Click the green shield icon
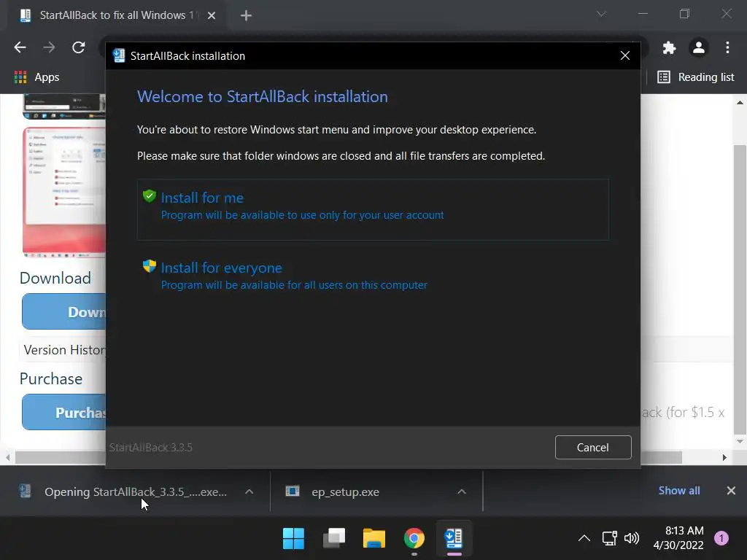747x560 pixels. pyautogui.click(x=149, y=195)
